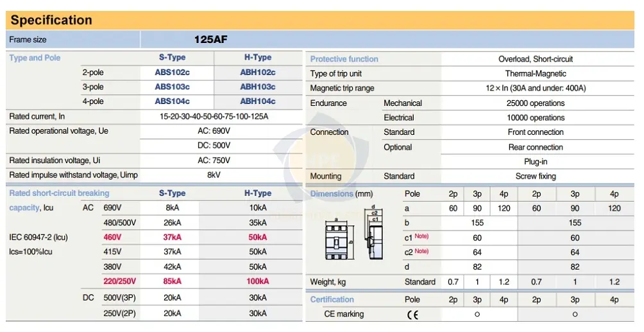Click the Dimensions (mm) heading
644x332 pixels.
tap(341, 194)
